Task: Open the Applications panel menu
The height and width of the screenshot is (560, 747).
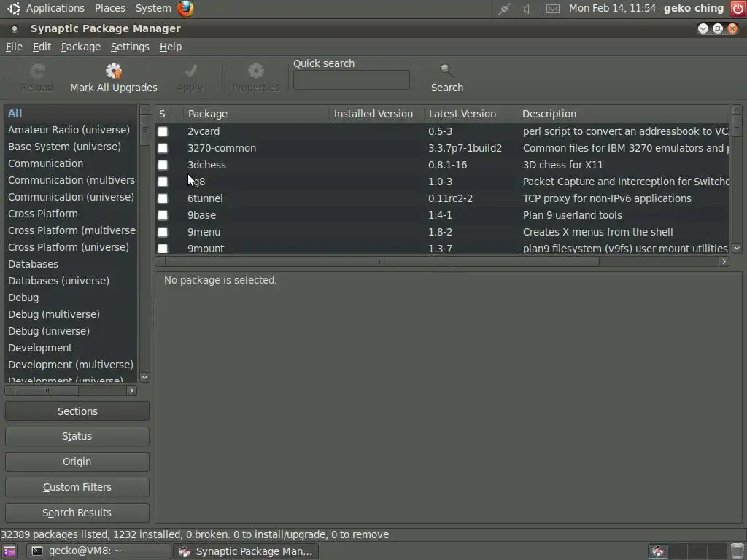Action: pyautogui.click(x=55, y=8)
